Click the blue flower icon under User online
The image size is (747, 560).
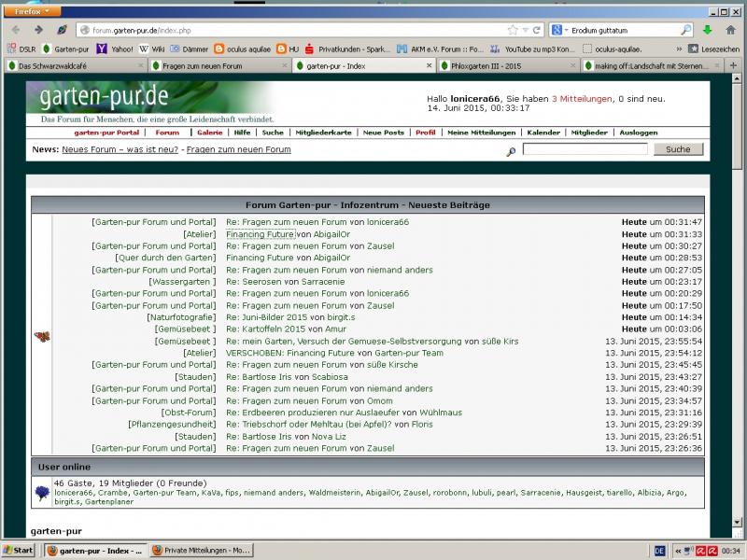click(x=41, y=492)
